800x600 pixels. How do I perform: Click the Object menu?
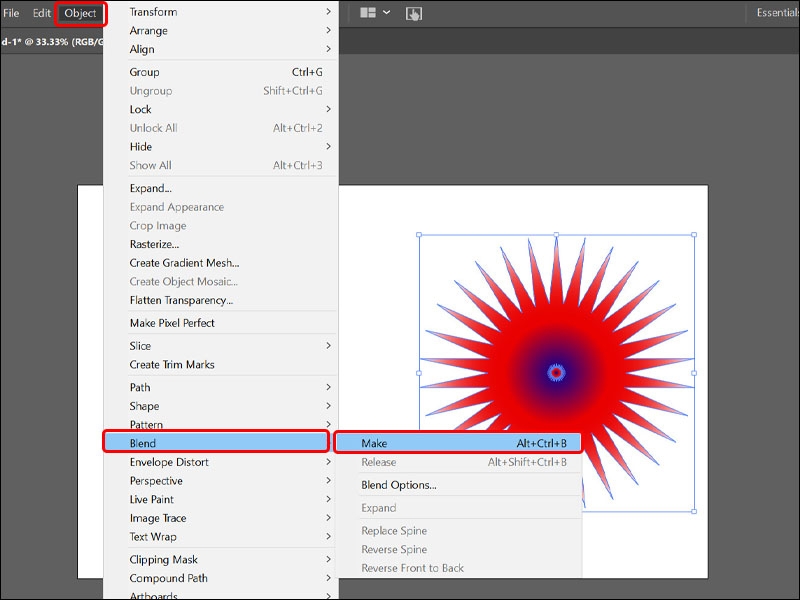[80, 13]
